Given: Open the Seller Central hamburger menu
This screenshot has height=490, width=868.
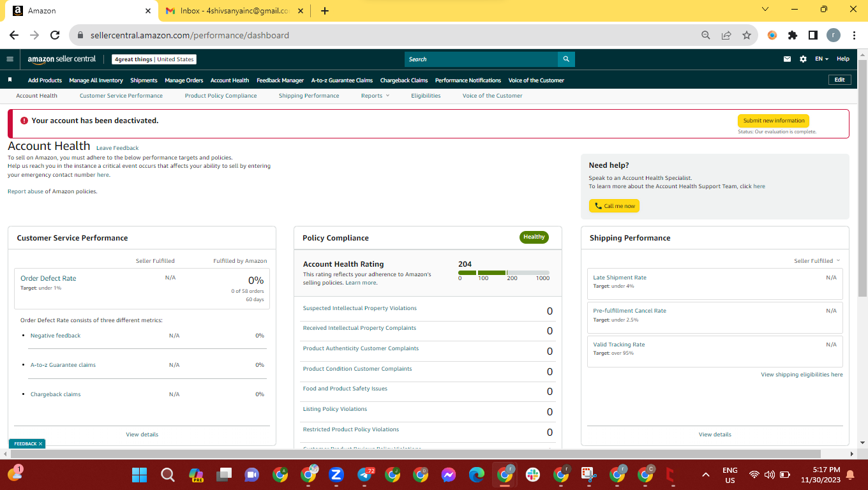Looking at the screenshot, I should tap(10, 59).
